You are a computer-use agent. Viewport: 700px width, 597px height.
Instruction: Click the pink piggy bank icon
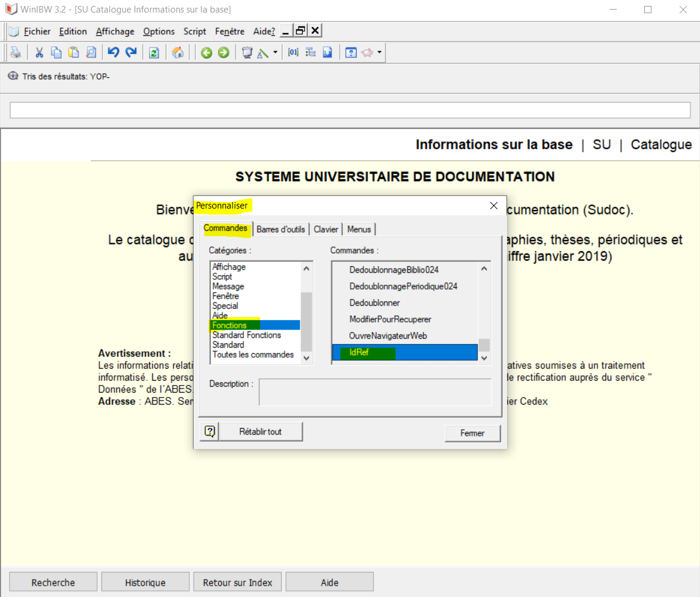point(367,53)
